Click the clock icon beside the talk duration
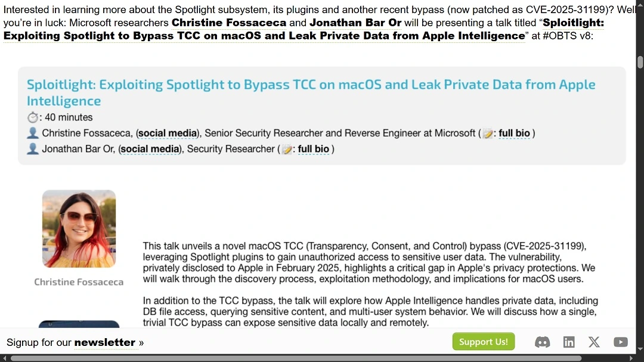The image size is (644, 362). coord(32,117)
